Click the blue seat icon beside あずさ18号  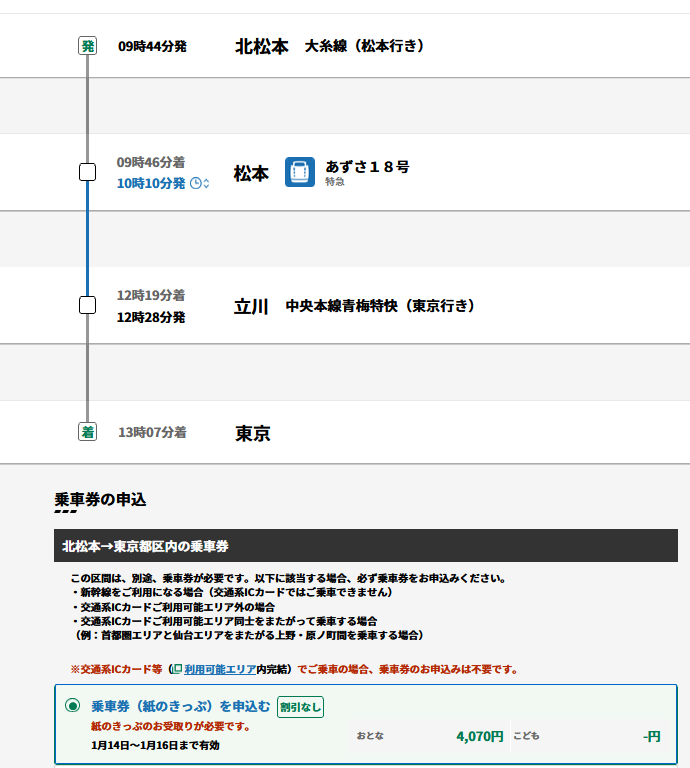[300, 172]
